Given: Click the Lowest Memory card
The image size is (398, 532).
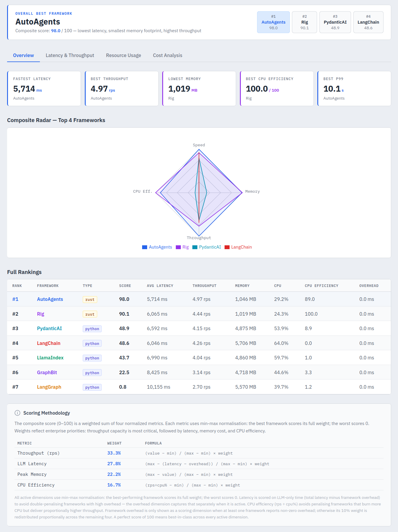Looking at the screenshot, I should coord(199,88).
